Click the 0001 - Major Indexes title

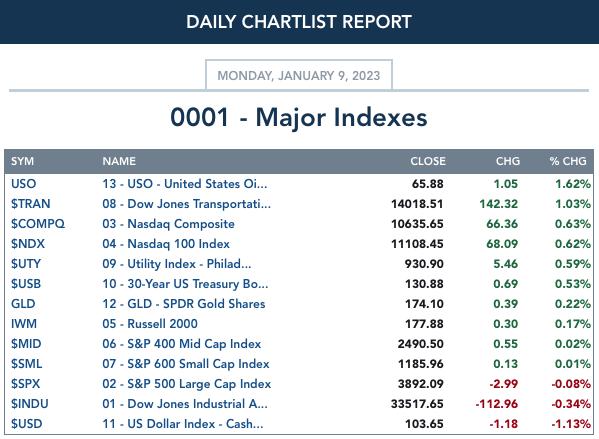point(299,117)
